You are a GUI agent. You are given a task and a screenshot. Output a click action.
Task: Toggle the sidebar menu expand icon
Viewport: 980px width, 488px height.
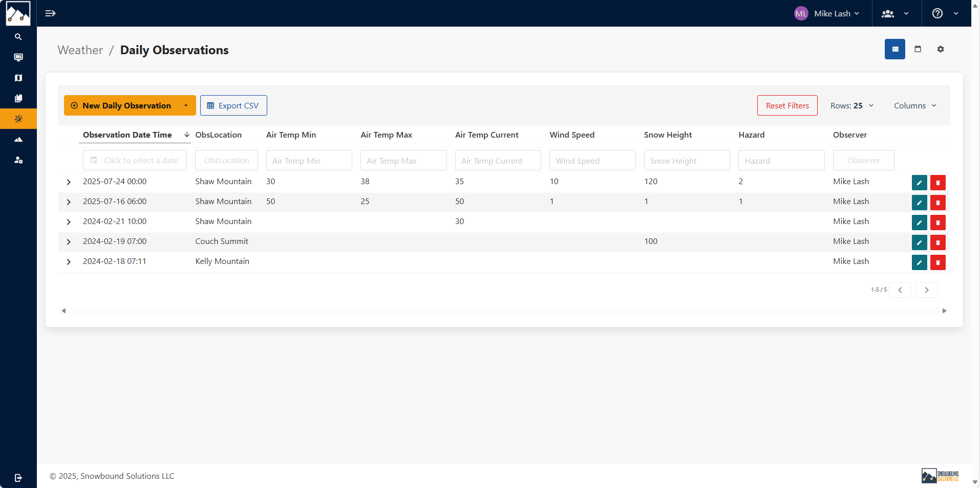click(x=50, y=13)
